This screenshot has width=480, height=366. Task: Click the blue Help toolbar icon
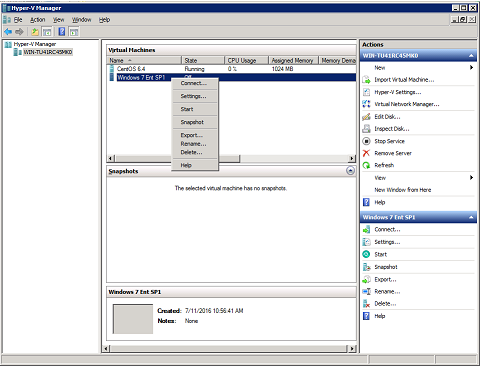(x=62, y=32)
